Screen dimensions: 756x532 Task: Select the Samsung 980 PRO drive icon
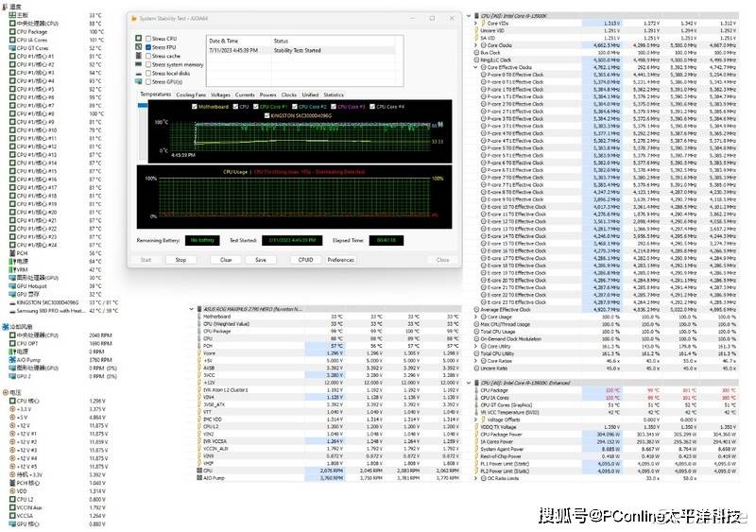(x=11, y=309)
